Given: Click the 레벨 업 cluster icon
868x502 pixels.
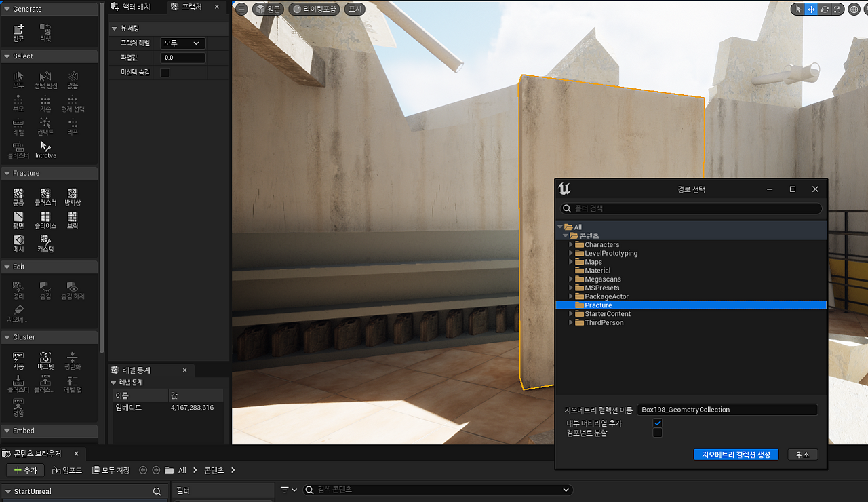Looking at the screenshot, I should [x=73, y=383].
